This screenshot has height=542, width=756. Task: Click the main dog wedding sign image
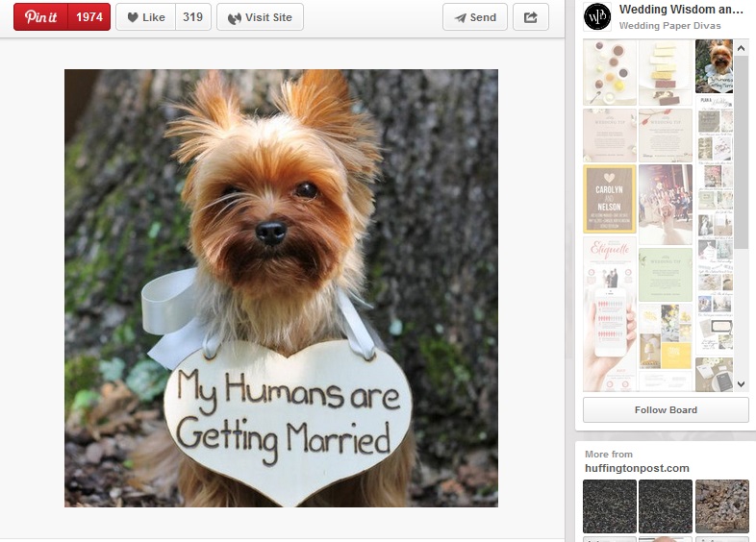(281, 287)
